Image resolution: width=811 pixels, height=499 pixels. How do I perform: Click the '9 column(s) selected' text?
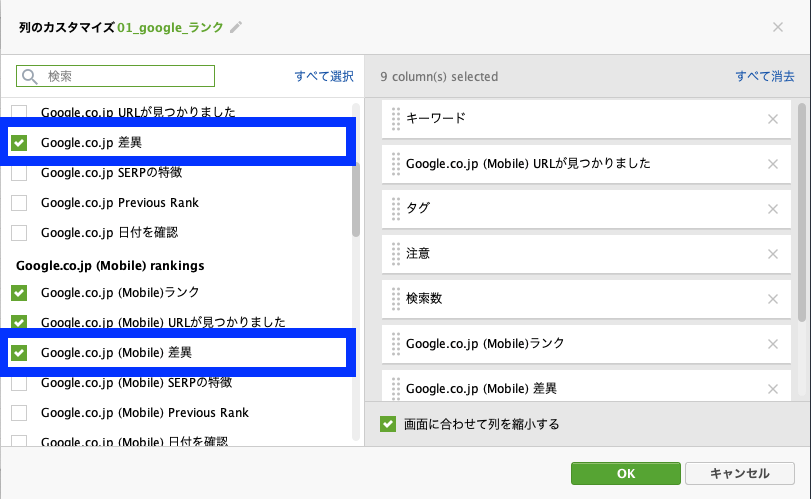439,77
